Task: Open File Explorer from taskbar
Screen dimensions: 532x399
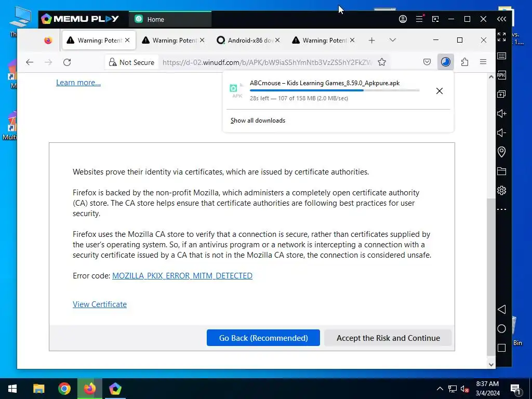Action: point(38,389)
